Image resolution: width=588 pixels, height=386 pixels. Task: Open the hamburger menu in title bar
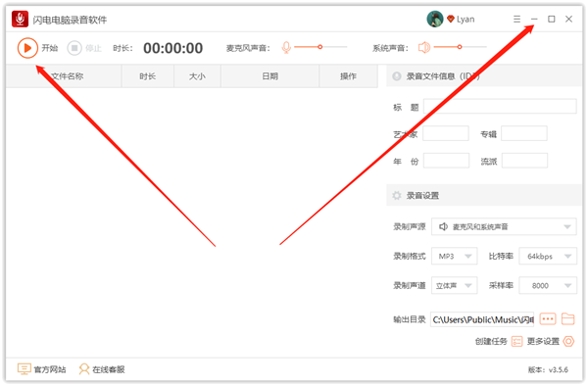(516, 20)
